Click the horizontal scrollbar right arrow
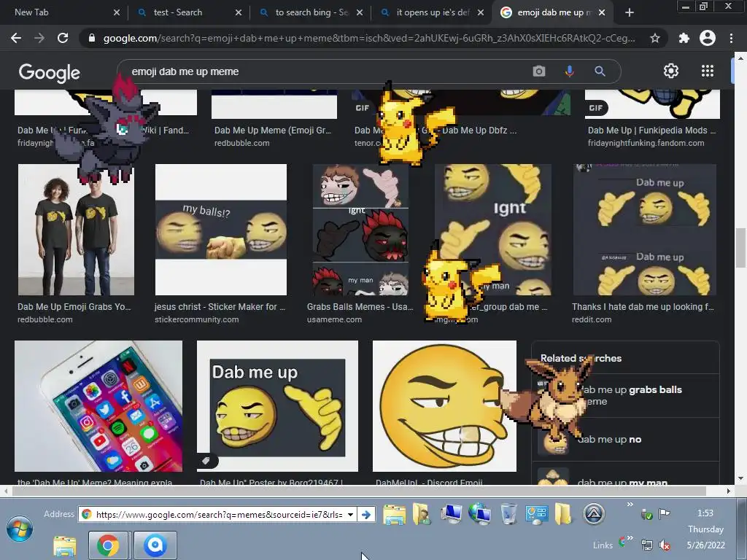 click(x=729, y=491)
